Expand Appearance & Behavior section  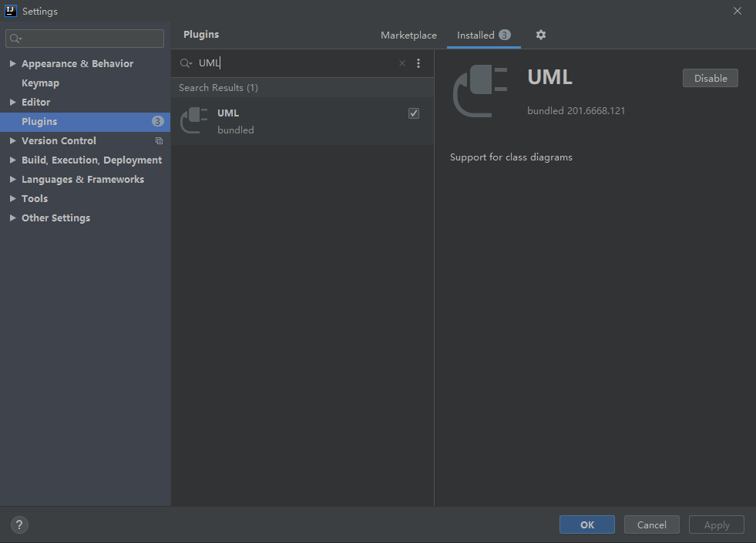point(13,63)
